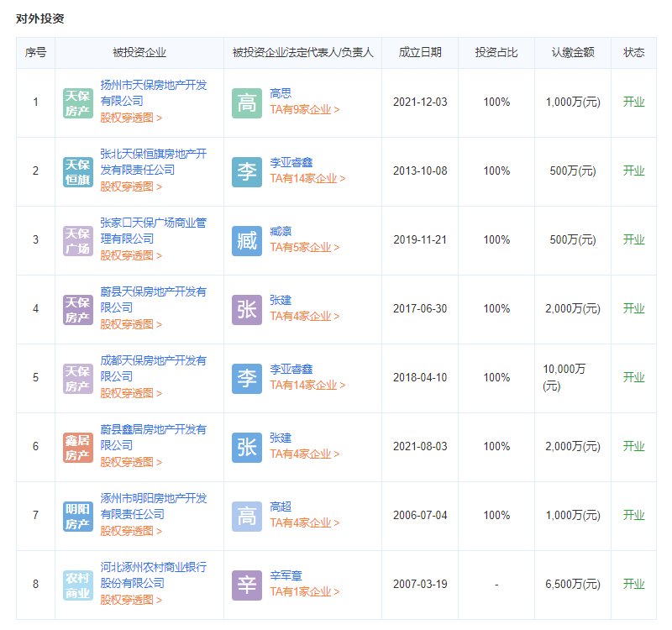Expand 股权穿透图 for 张北天保恒旗
The width and height of the screenshot is (672, 630).
pyautogui.click(x=131, y=186)
